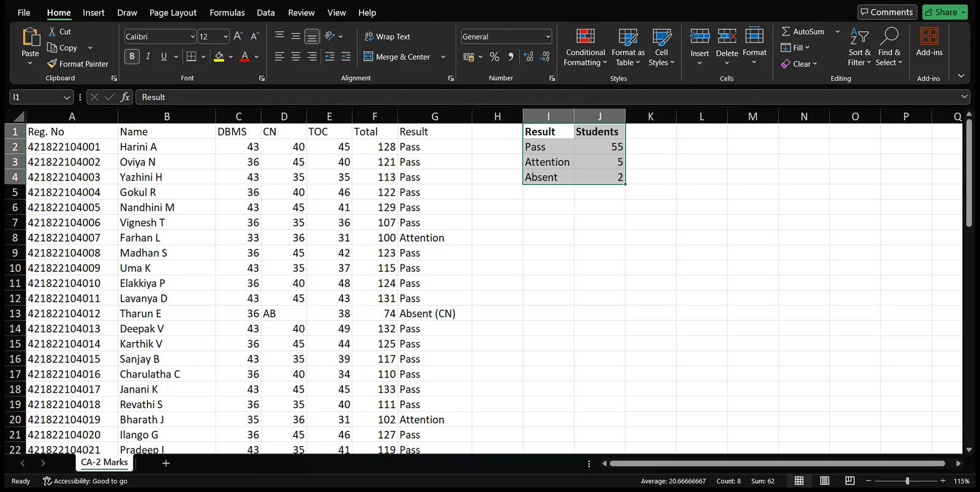
Task: Click the Delete cells icon
Action: click(x=727, y=37)
